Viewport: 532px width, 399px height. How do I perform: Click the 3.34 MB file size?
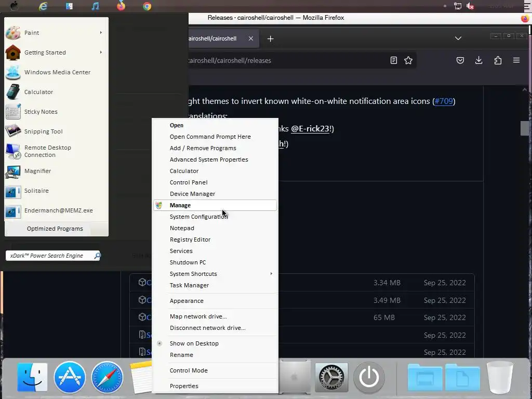(387, 283)
